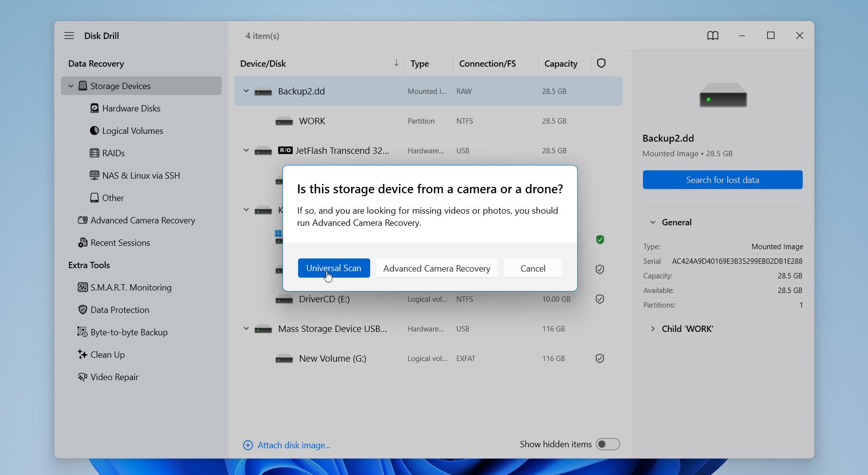
Task: Click the sort arrow in Device/Disk header
Action: (396, 63)
